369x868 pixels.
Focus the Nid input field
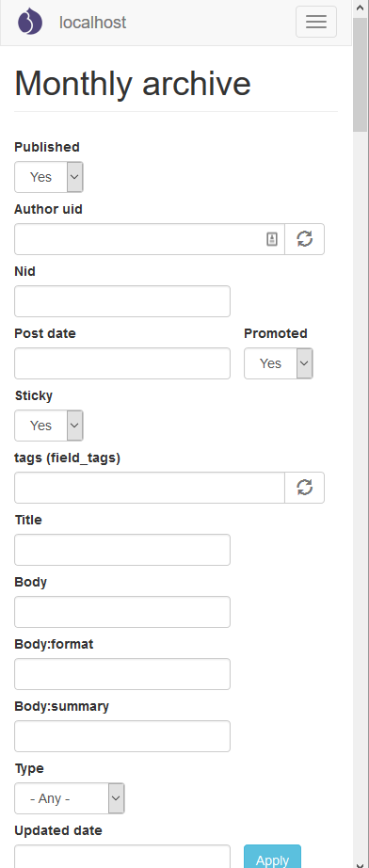pyautogui.click(x=122, y=301)
